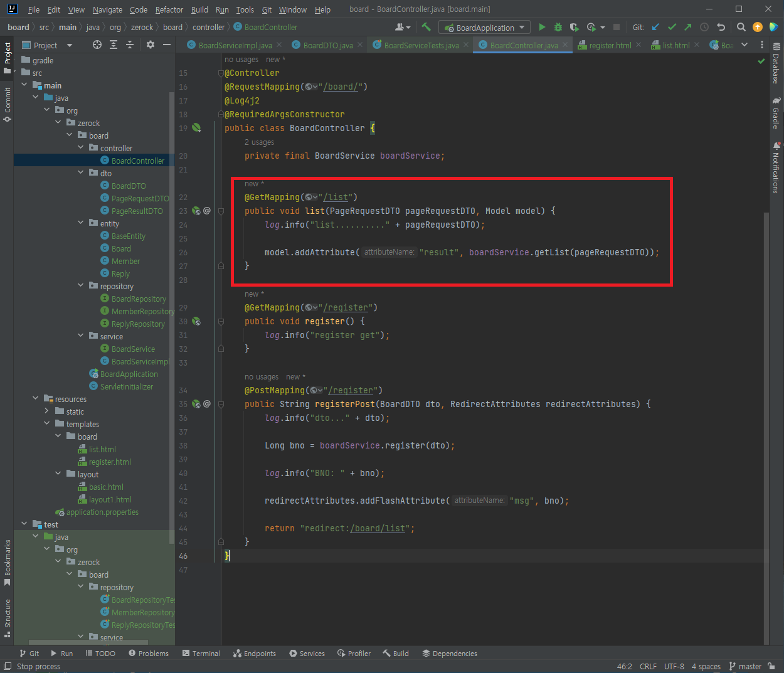Open the Terminal tool window
The height and width of the screenshot is (673, 784).
[x=201, y=653]
